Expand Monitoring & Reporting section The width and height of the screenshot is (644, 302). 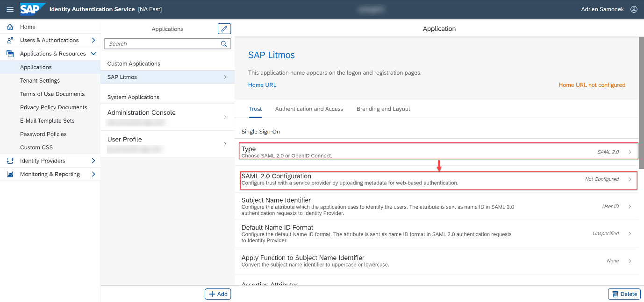[x=93, y=174]
